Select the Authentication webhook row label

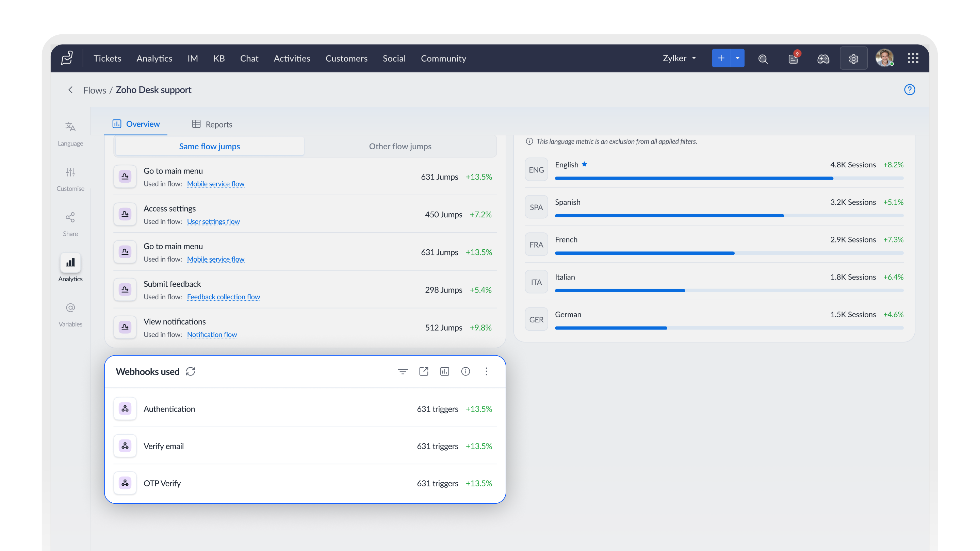click(169, 409)
